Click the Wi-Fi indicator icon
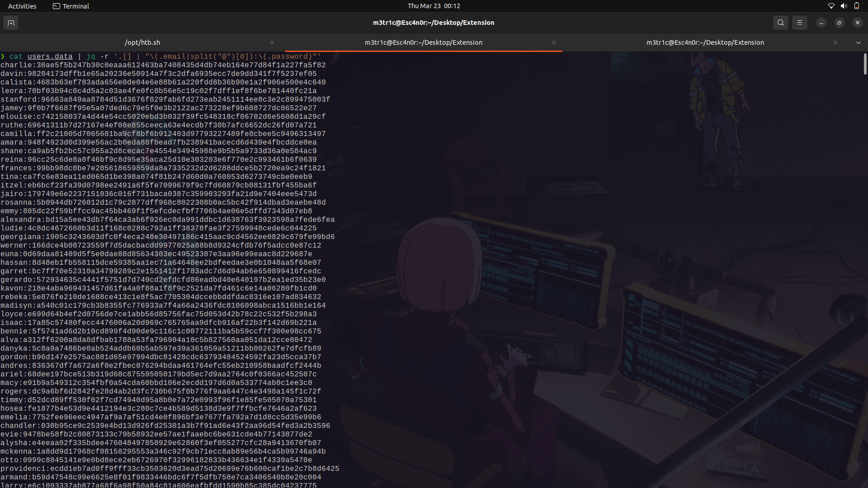The width and height of the screenshot is (868, 488). coord(831,6)
